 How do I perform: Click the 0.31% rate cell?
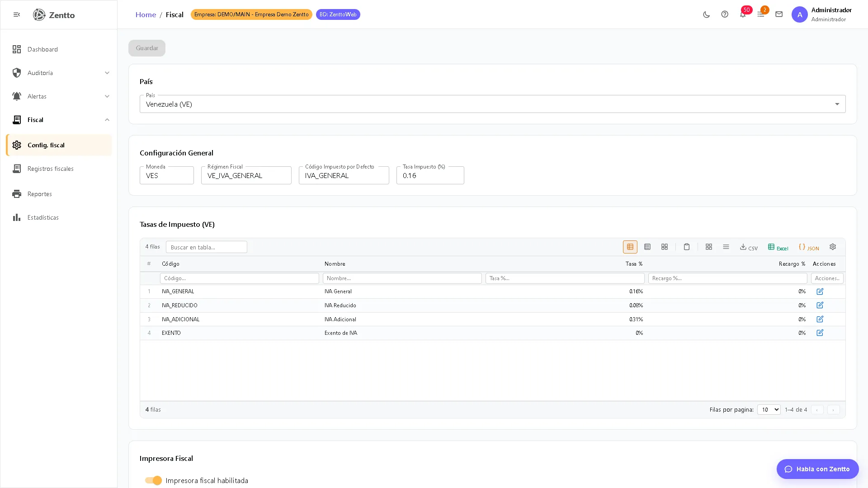636,319
